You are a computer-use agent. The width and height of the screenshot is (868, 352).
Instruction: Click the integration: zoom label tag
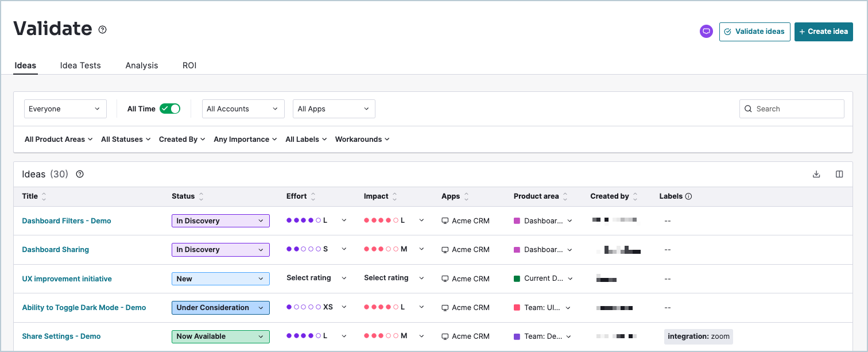(699, 336)
